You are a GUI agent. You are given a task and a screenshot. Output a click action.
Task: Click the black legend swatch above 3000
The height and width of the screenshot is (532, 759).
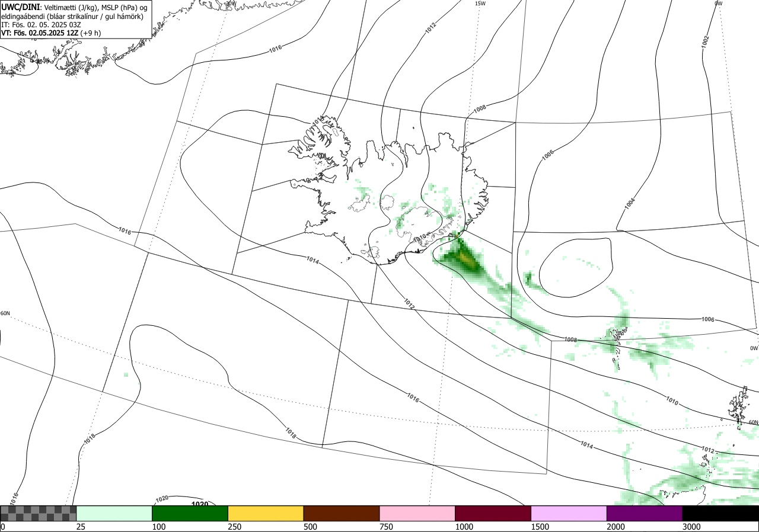(720, 513)
